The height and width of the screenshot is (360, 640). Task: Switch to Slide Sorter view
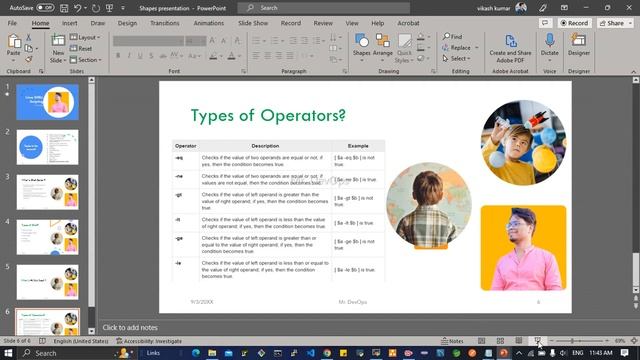pyautogui.click(x=500, y=341)
